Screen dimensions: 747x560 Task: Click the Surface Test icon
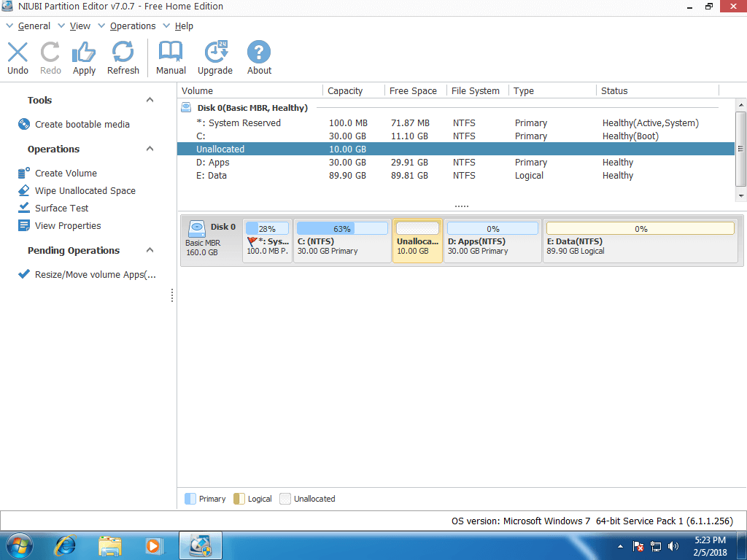coord(24,208)
